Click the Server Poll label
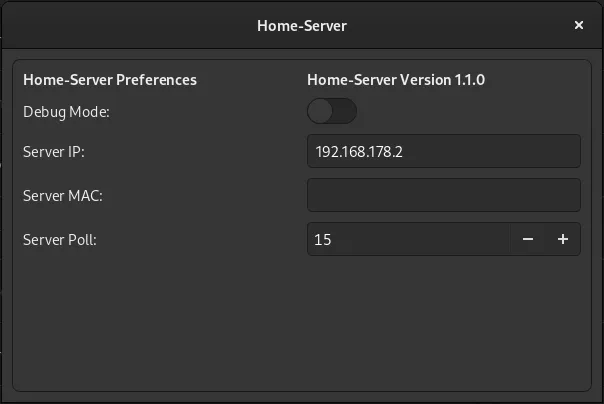The width and height of the screenshot is (604, 404). 60,240
